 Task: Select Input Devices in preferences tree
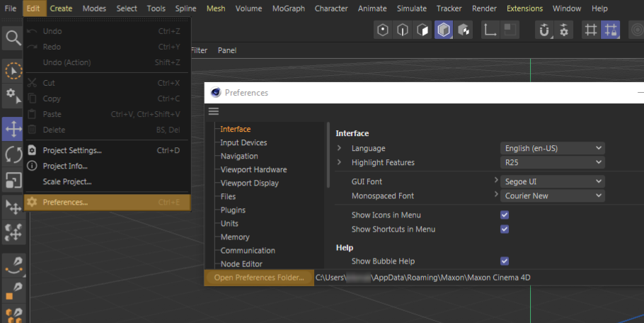(243, 142)
